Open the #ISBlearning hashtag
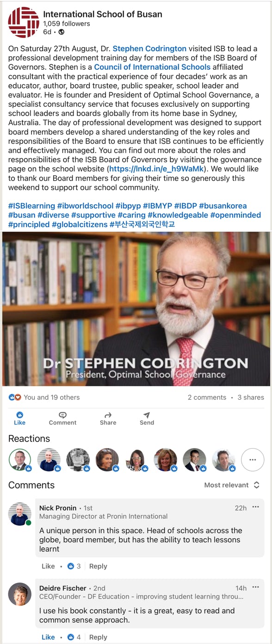 (31, 206)
